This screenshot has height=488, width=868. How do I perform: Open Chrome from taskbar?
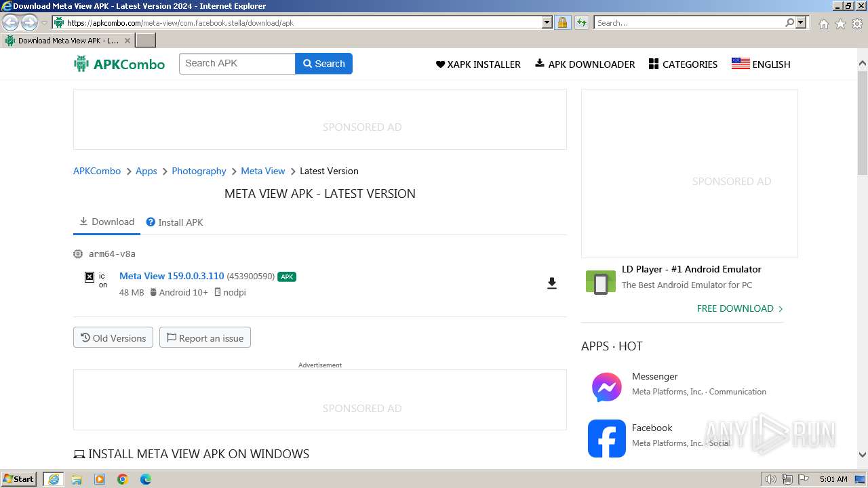[x=123, y=479]
